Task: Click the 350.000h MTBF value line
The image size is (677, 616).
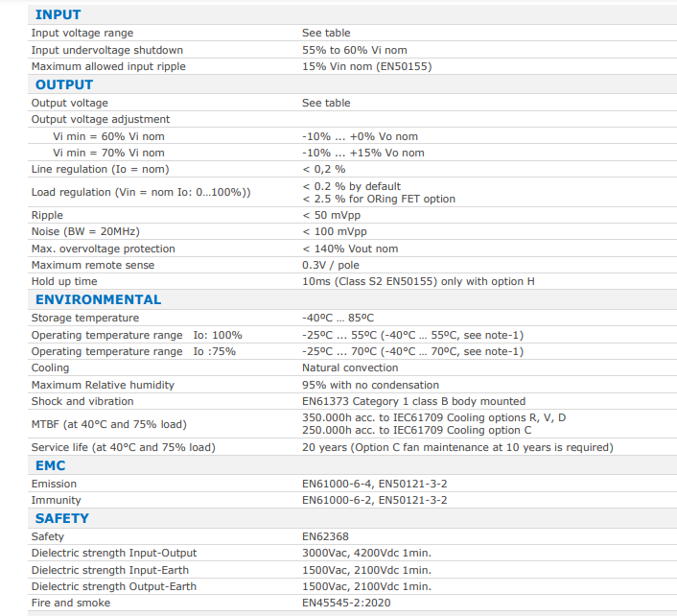Action: [x=433, y=417]
